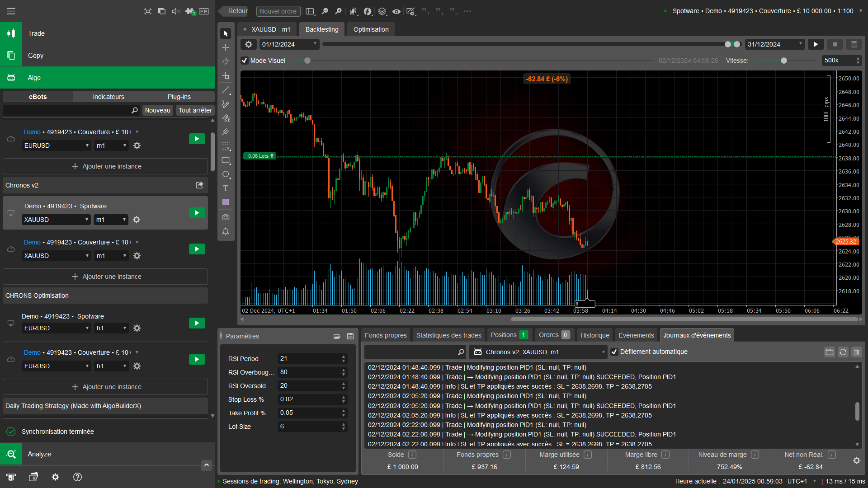Open the Analyze section

(x=107, y=454)
